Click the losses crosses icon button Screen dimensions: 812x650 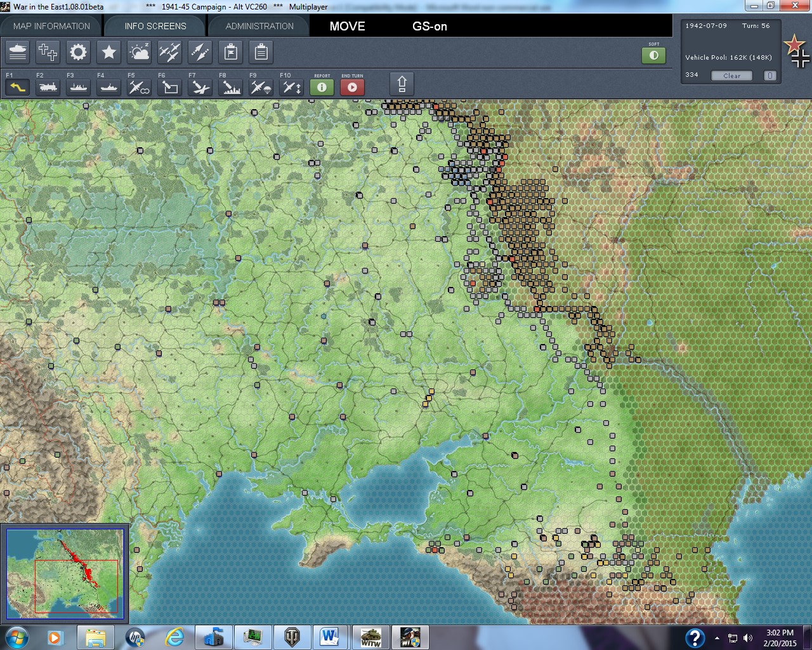click(48, 52)
